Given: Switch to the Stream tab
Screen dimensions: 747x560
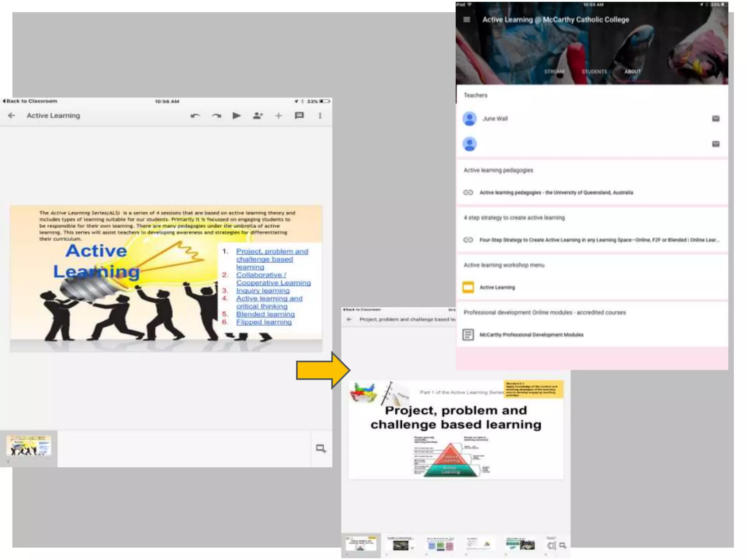Looking at the screenshot, I should tap(554, 71).
